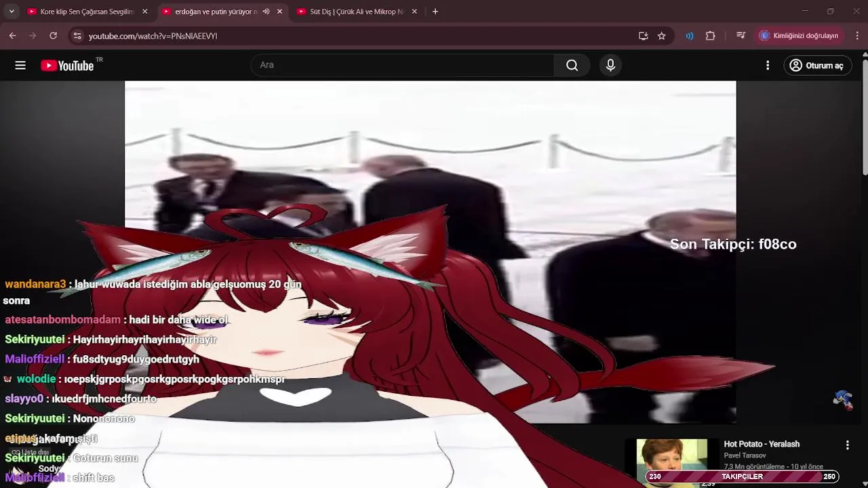View site information icon in address bar
The image size is (868, 488).
(x=77, y=36)
